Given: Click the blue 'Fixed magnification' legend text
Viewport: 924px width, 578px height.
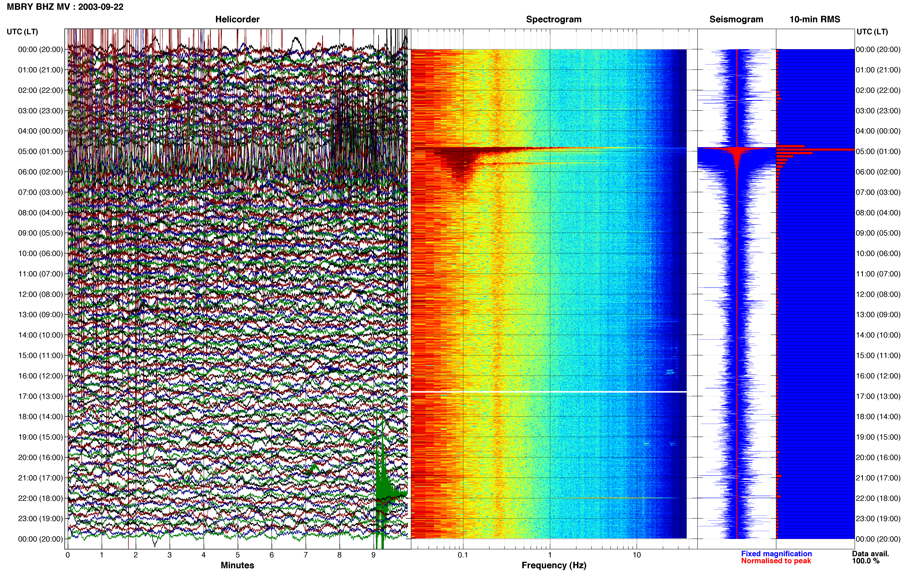Looking at the screenshot, I should point(776,554).
